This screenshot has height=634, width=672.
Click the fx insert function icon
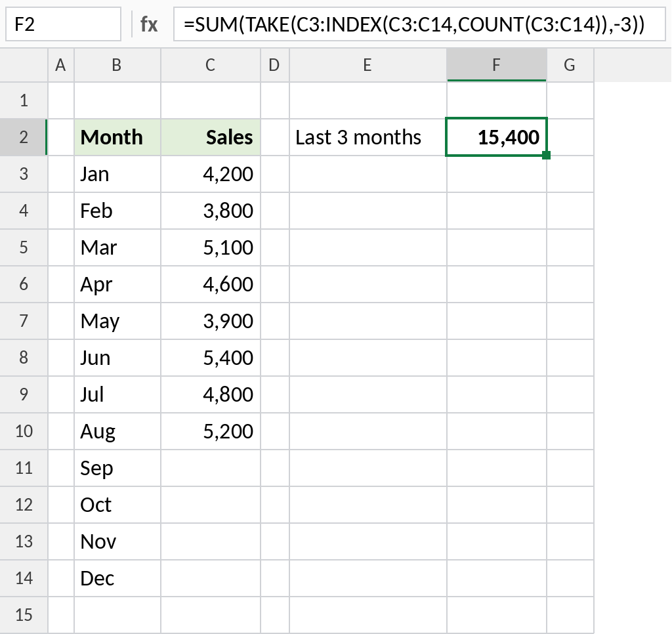pyautogui.click(x=149, y=24)
